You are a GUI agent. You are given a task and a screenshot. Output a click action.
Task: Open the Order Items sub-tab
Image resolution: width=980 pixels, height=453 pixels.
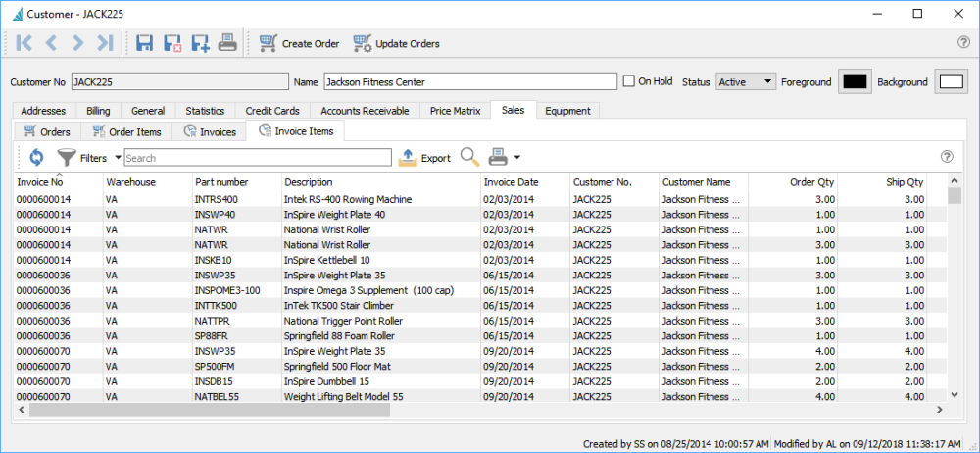click(x=126, y=131)
